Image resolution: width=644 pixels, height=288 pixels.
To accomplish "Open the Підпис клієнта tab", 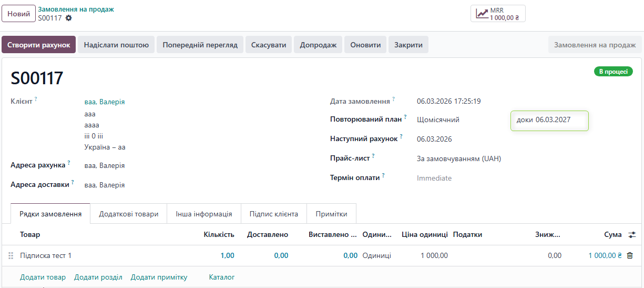I will [274, 214].
